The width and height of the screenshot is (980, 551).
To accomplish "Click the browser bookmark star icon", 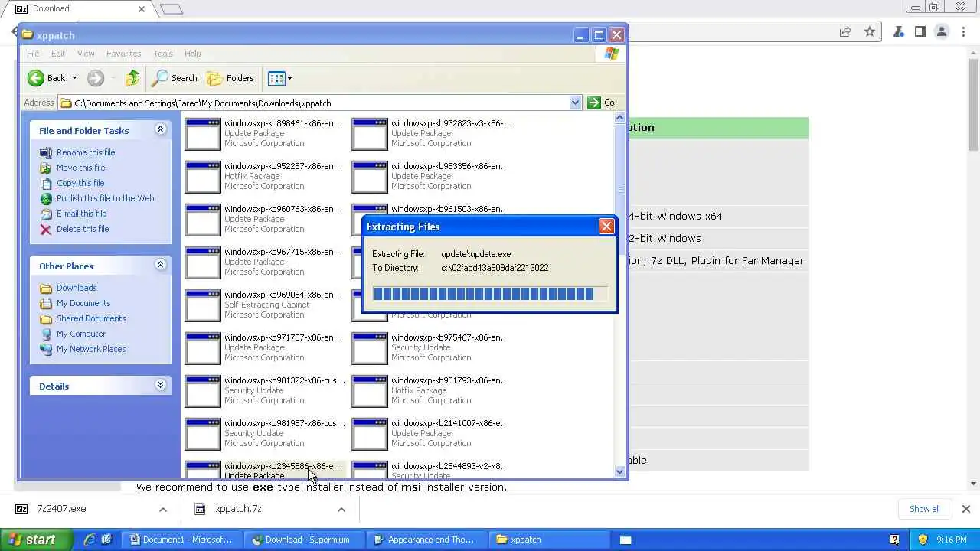I will tap(870, 31).
